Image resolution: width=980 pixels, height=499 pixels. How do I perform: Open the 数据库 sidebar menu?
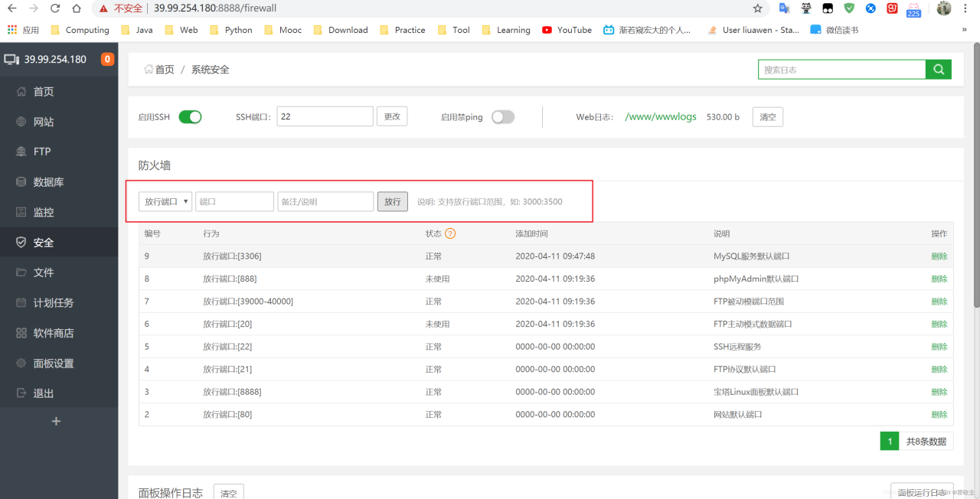(x=48, y=182)
